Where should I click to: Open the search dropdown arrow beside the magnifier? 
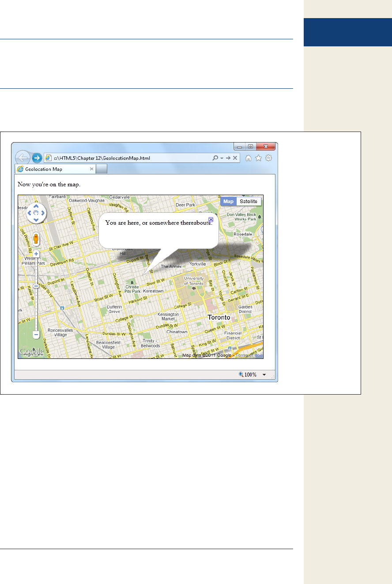[222, 158]
